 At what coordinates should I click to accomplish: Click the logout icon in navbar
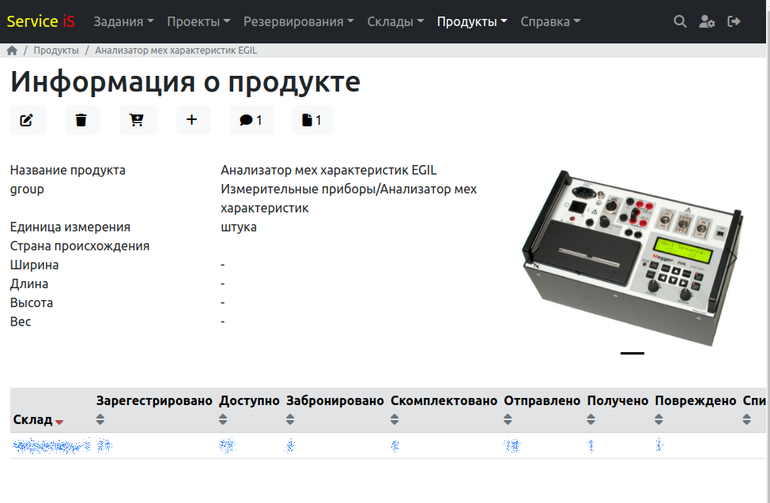pos(734,22)
